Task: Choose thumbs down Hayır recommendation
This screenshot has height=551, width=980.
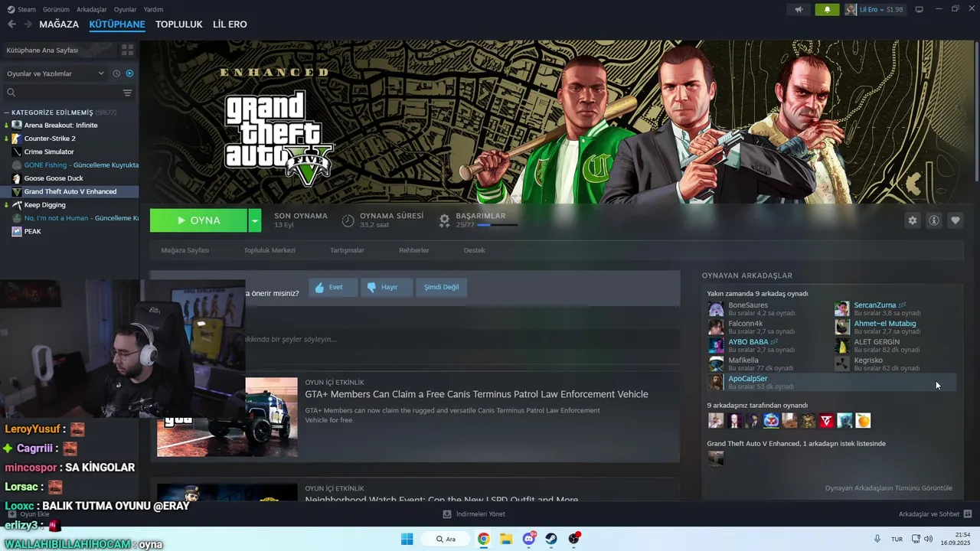Action: tap(386, 287)
